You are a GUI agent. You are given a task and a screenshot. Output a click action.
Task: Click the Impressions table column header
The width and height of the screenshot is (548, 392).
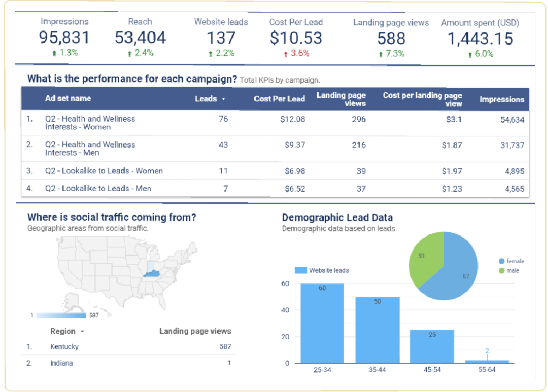[x=502, y=99]
